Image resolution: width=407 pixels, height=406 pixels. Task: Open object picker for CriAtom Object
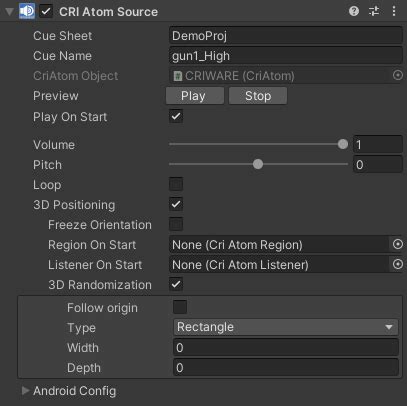pos(398,75)
